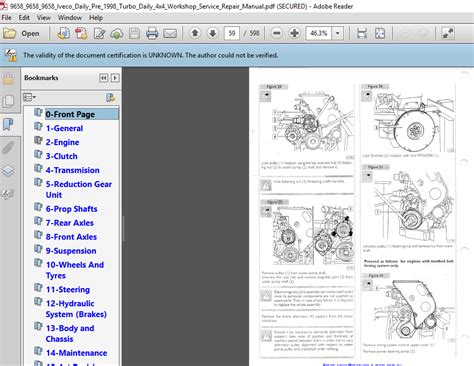Viewport: 474px width, 366px height.
Task: Click the find current bookmark icon
Action: tap(110, 97)
